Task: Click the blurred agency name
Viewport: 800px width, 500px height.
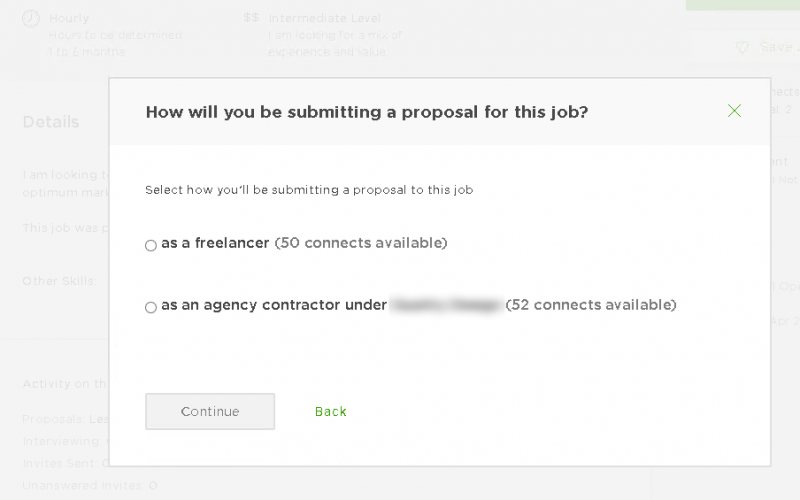Action: (x=446, y=305)
